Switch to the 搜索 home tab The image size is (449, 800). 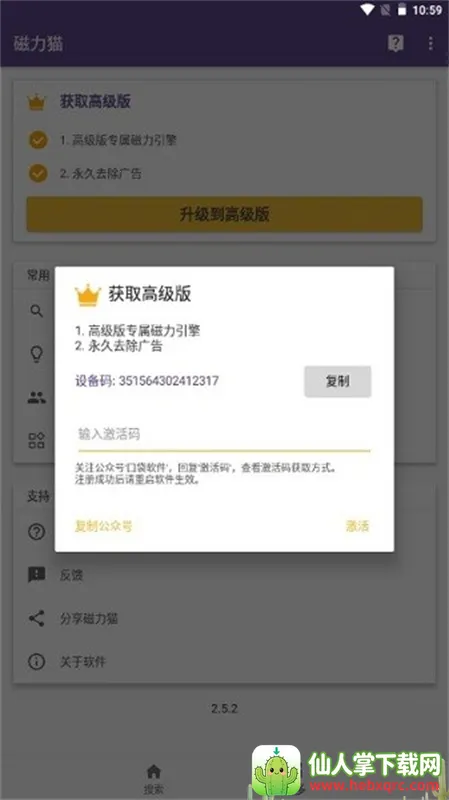(x=154, y=779)
